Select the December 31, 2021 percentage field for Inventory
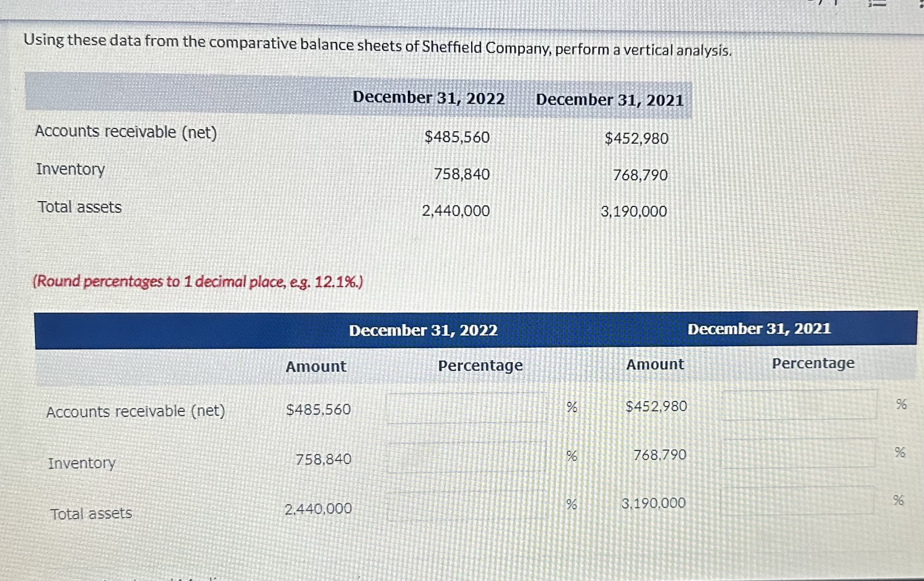924x581 pixels. coord(799,452)
